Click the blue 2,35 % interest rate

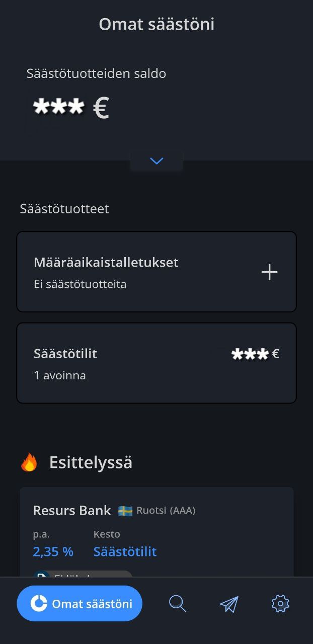(53, 551)
